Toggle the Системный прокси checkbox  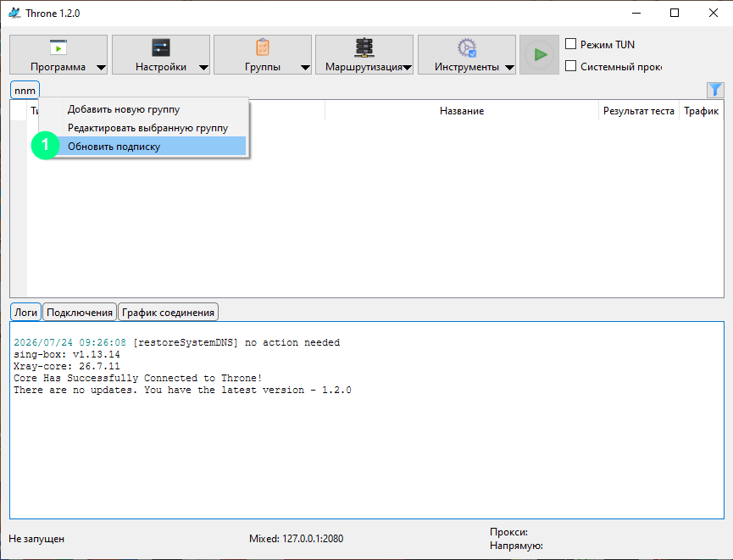[x=570, y=66]
